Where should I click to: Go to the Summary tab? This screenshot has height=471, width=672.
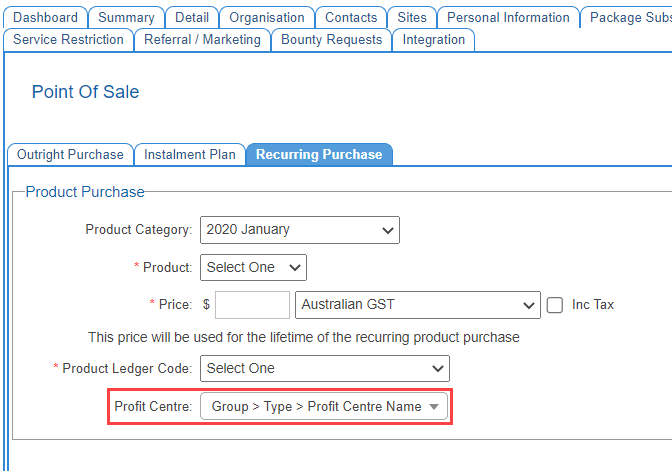click(126, 18)
